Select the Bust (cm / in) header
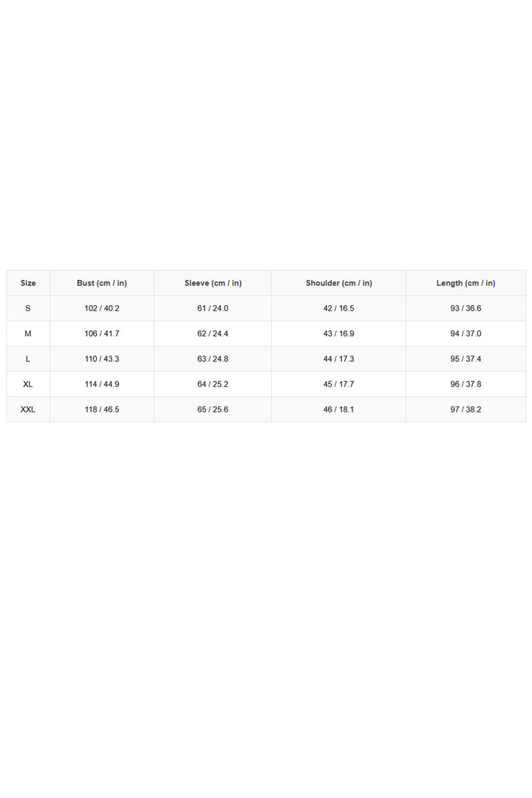Image resolution: width=532 pixels, height=798 pixels. click(102, 283)
